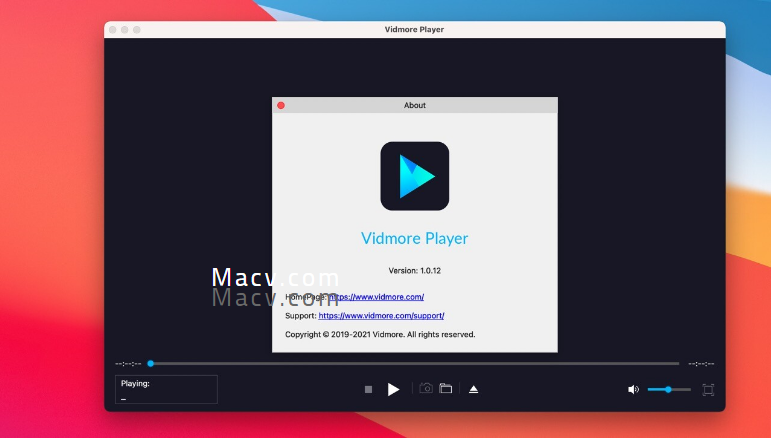This screenshot has width=771, height=439.
Task: Click the Vidmore Player main window title
Action: coord(415,29)
